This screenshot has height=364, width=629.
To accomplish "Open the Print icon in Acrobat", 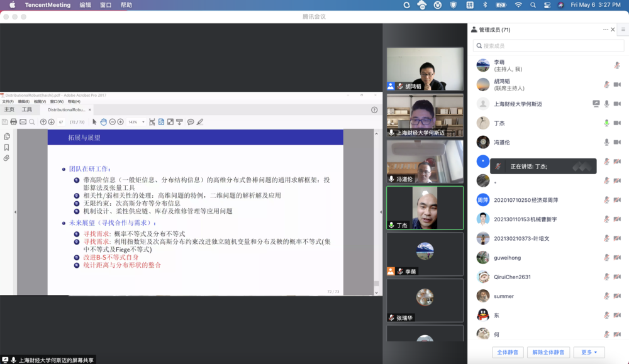I will [14, 121].
